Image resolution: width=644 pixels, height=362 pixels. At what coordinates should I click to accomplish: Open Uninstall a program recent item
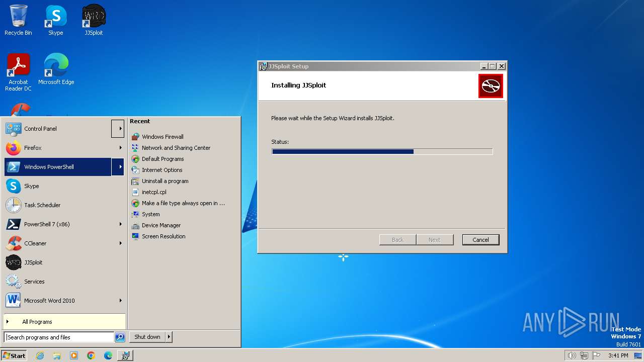click(160, 181)
